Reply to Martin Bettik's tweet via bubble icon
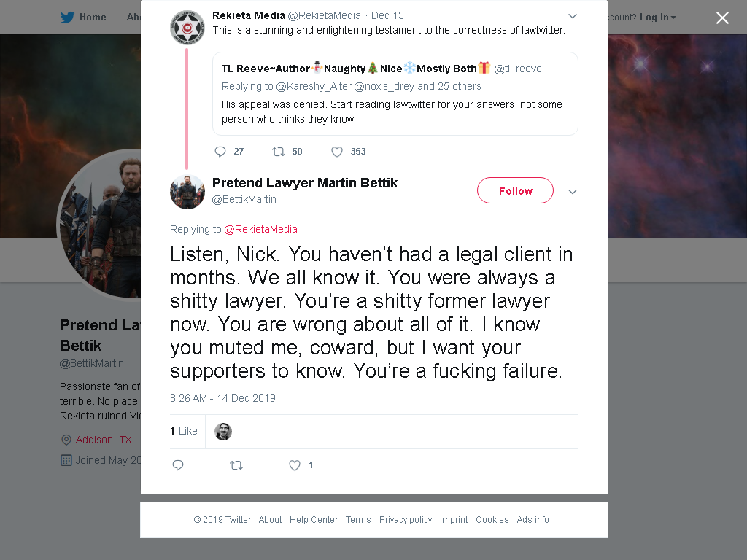Image resolution: width=747 pixels, height=560 pixels. [x=178, y=465]
